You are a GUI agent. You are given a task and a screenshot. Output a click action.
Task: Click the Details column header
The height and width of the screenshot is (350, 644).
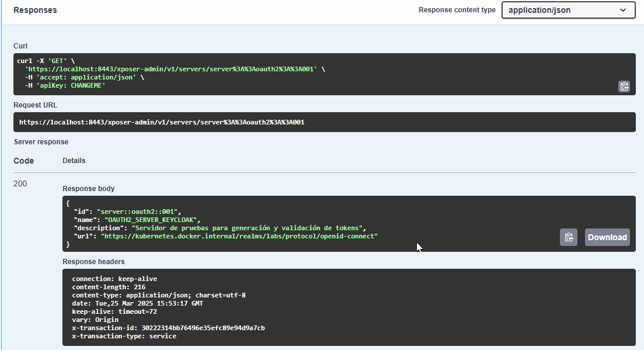tap(75, 160)
